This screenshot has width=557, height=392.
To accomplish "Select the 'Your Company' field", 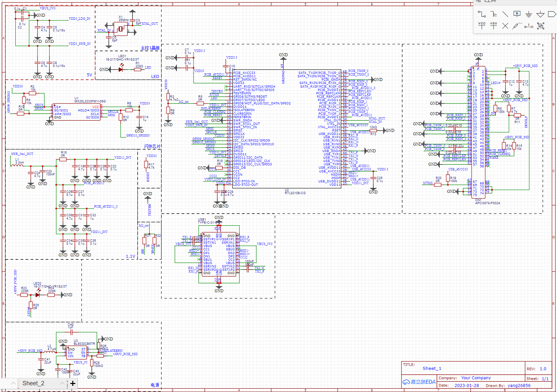I will 476,378.
